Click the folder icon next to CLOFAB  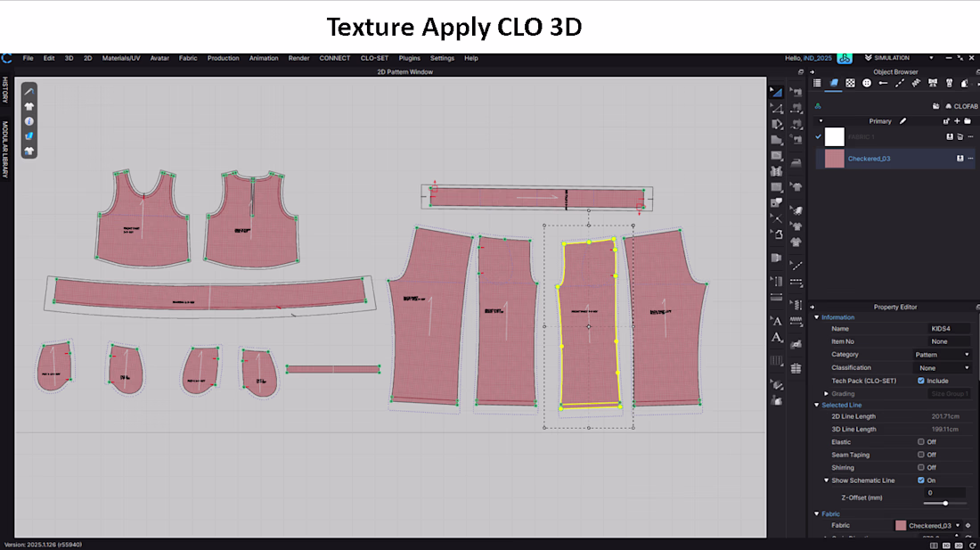pyautogui.click(x=935, y=106)
